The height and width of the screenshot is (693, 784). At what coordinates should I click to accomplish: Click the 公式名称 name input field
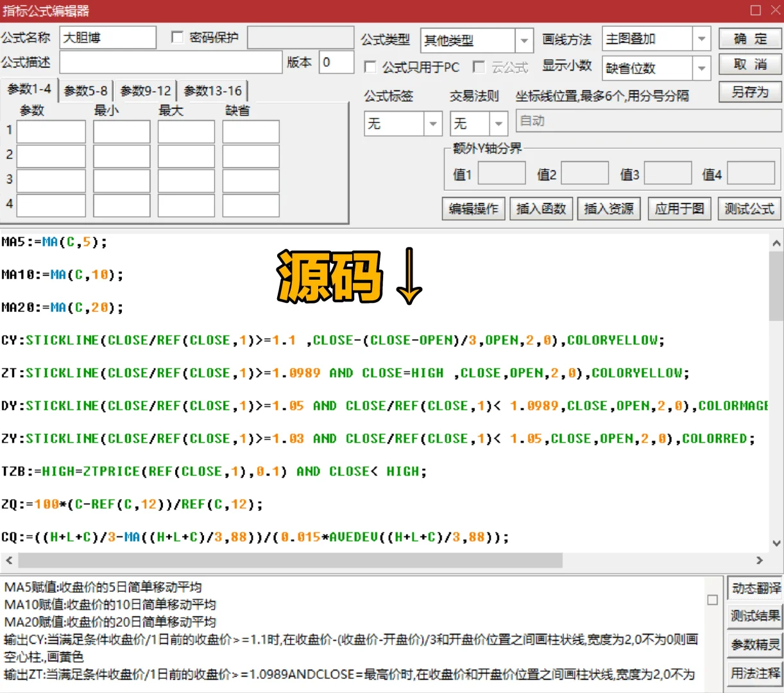pos(107,37)
